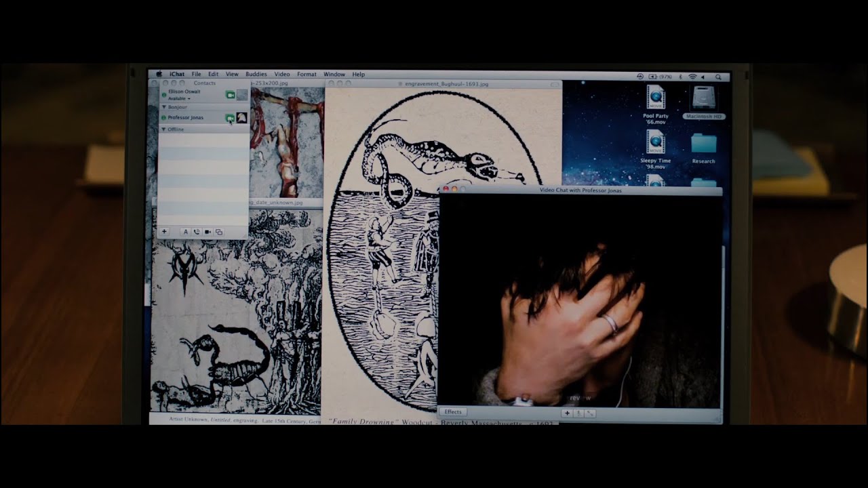Open the Window menu
Screen dimensions: 868x488
tap(334, 74)
